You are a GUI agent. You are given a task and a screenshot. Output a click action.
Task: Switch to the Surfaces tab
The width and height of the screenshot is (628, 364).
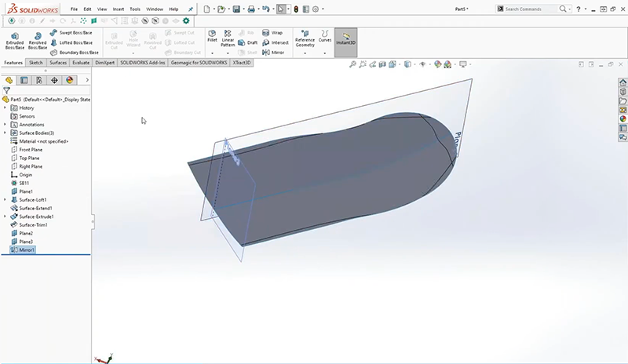point(58,62)
